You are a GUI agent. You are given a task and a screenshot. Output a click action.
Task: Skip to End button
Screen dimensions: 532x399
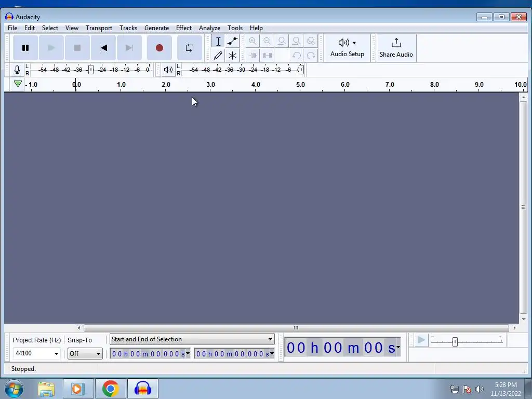[x=129, y=48]
